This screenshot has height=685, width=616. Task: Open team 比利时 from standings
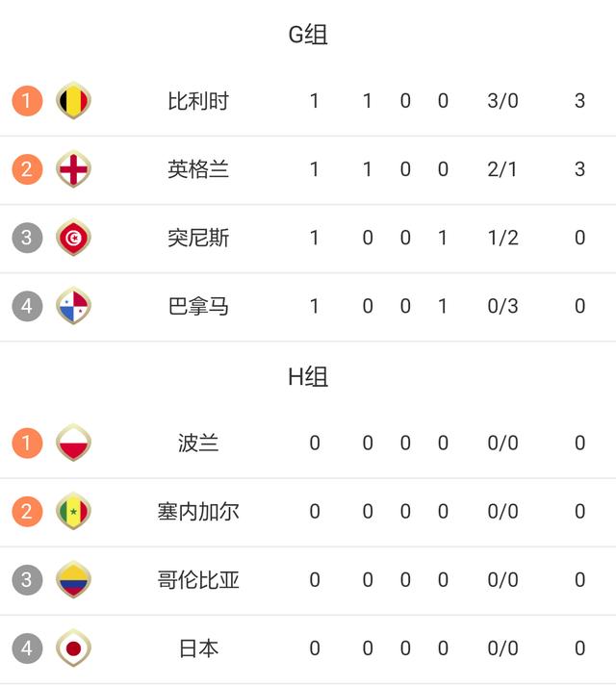click(198, 101)
